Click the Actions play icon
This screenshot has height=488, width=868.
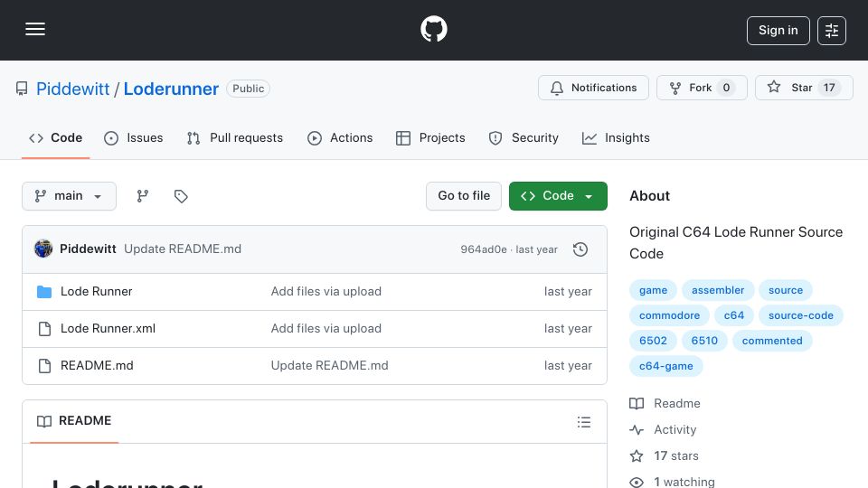[x=315, y=138]
